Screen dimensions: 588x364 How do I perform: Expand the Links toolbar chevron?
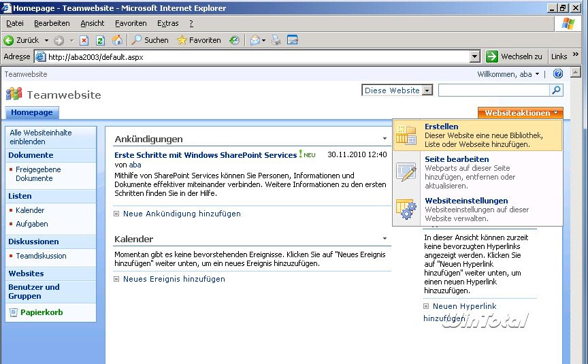(x=576, y=54)
